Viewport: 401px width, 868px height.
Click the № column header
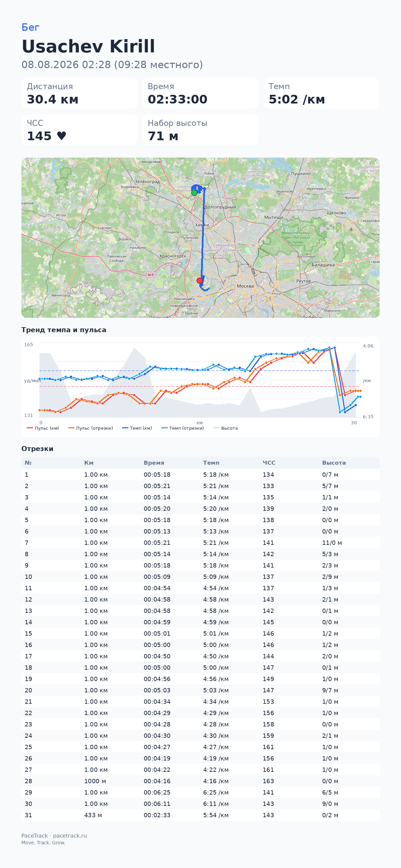click(x=28, y=463)
